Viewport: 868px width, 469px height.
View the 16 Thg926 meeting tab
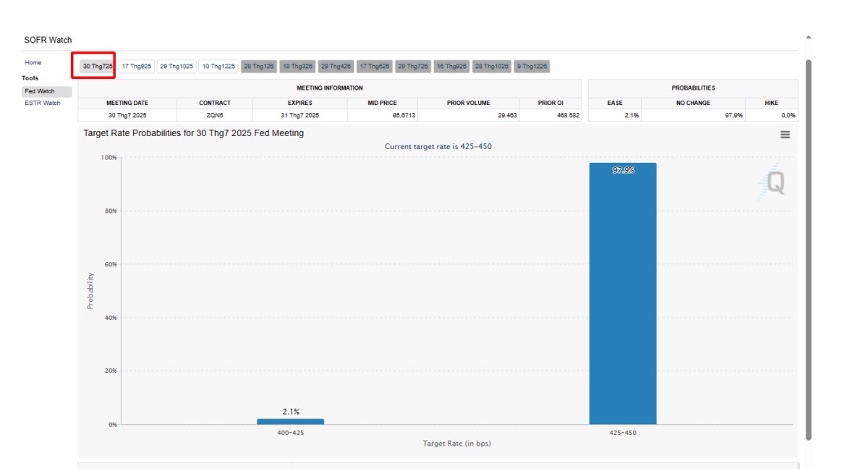(451, 67)
